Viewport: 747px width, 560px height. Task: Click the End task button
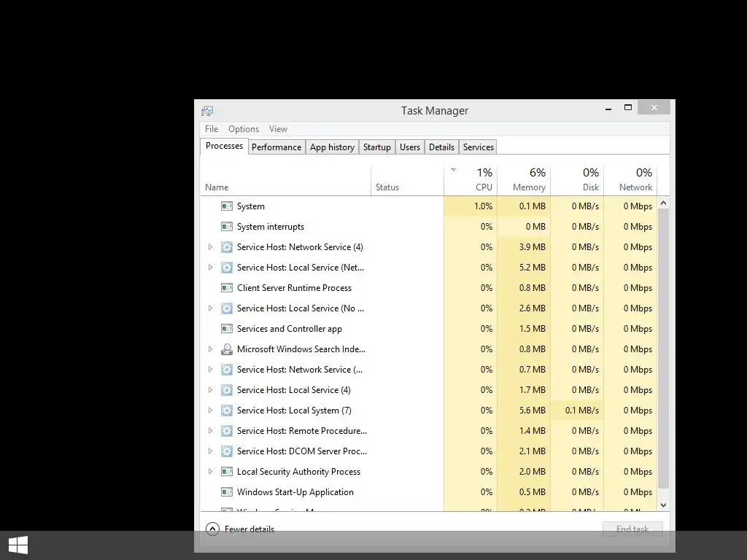632,529
